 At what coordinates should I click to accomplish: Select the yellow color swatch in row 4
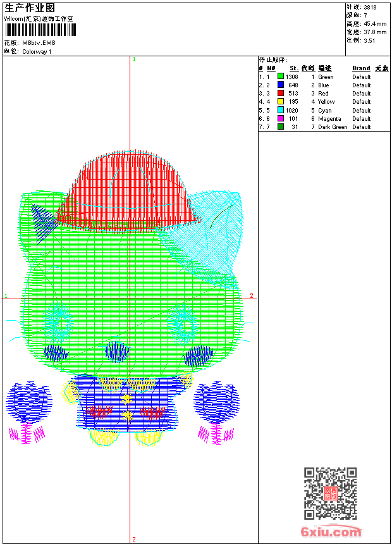(281, 101)
